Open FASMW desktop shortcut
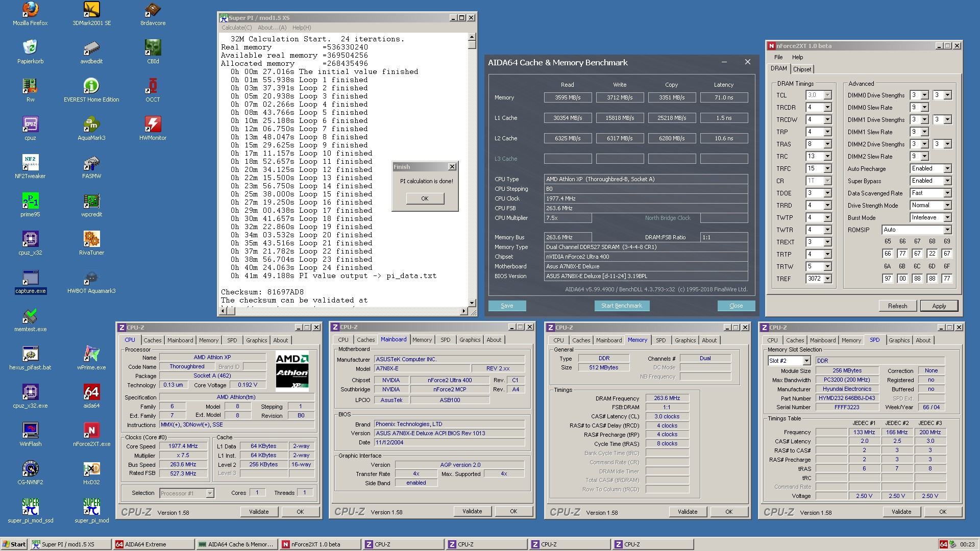This screenshot has height=551, width=980. pyautogui.click(x=91, y=166)
